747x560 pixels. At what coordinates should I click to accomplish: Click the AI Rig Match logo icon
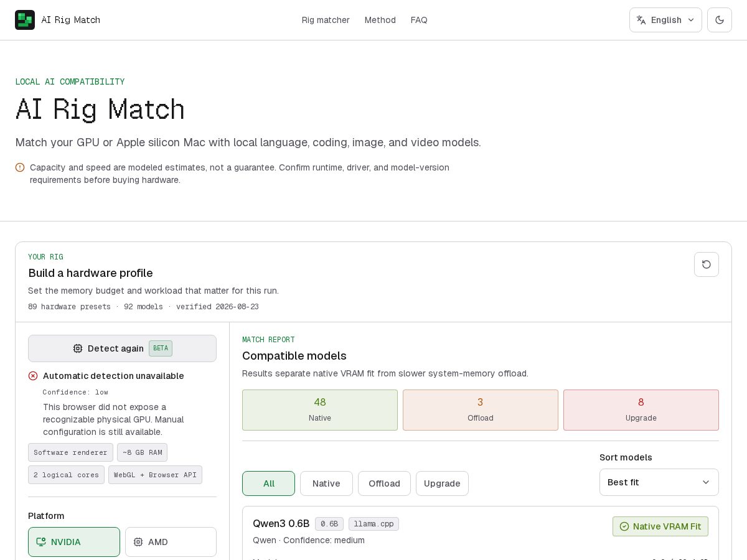pyautogui.click(x=25, y=20)
